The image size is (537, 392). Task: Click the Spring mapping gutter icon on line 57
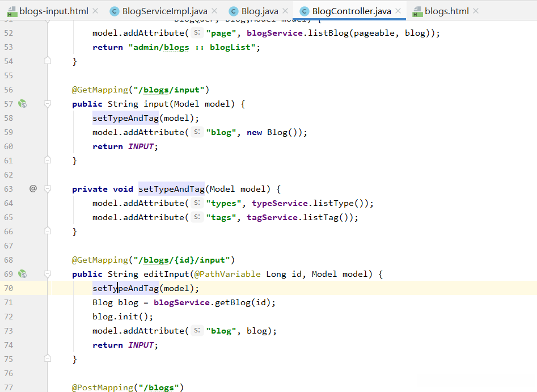(x=23, y=103)
